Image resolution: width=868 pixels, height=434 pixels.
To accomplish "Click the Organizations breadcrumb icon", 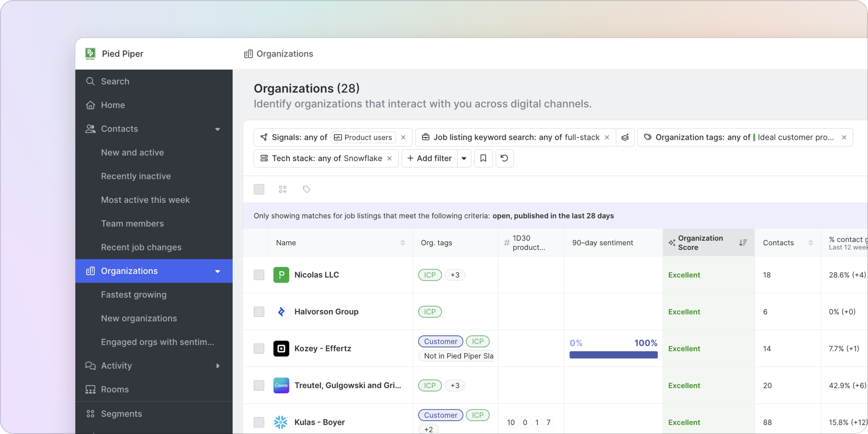I will pyautogui.click(x=248, y=54).
